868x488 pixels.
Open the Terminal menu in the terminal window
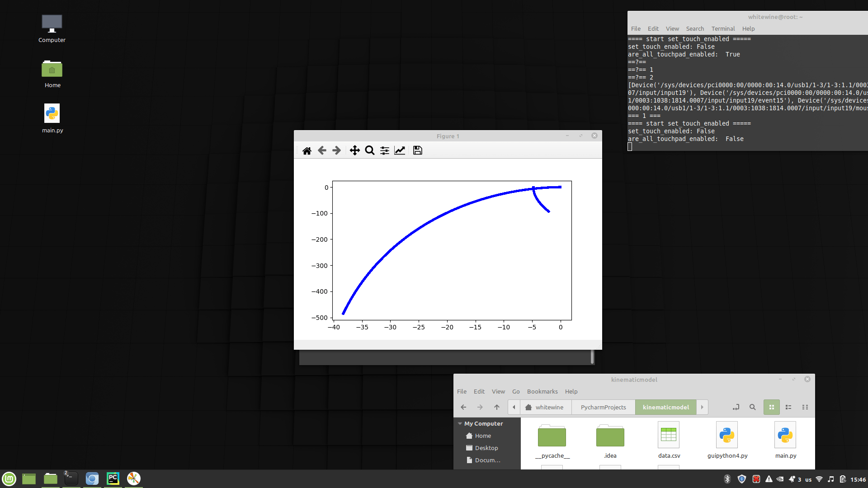pos(722,28)
